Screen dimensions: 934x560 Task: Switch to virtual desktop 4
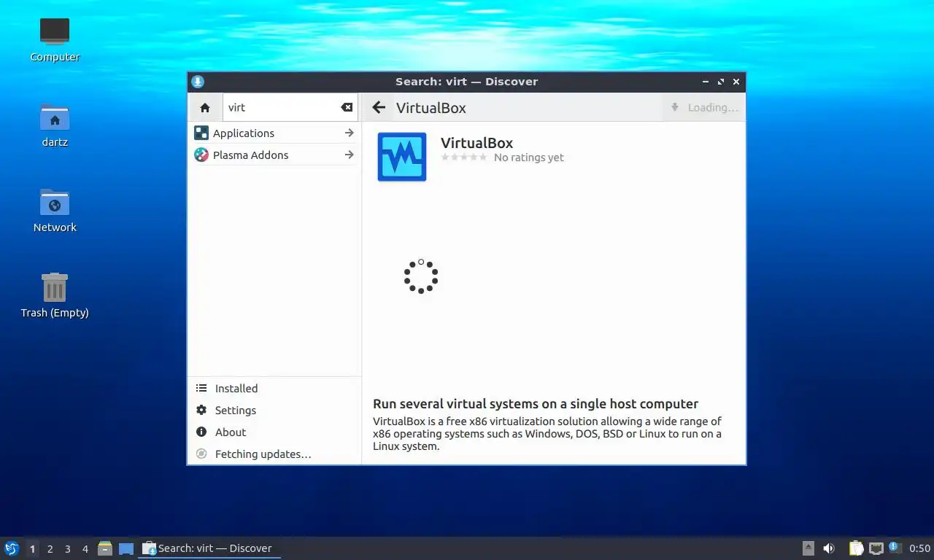point(85,549)
